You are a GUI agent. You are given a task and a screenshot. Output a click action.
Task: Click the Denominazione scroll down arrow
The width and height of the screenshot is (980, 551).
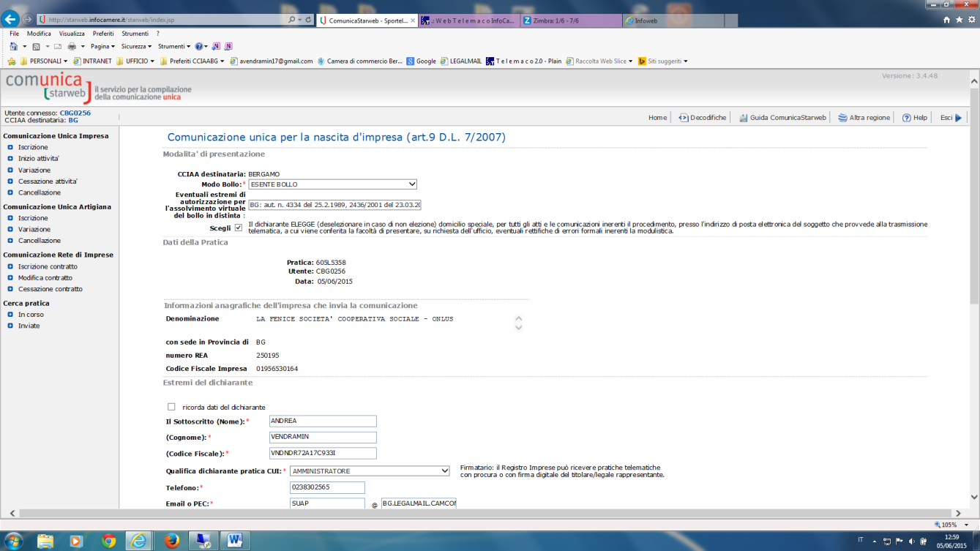click(x=519, y=328)
